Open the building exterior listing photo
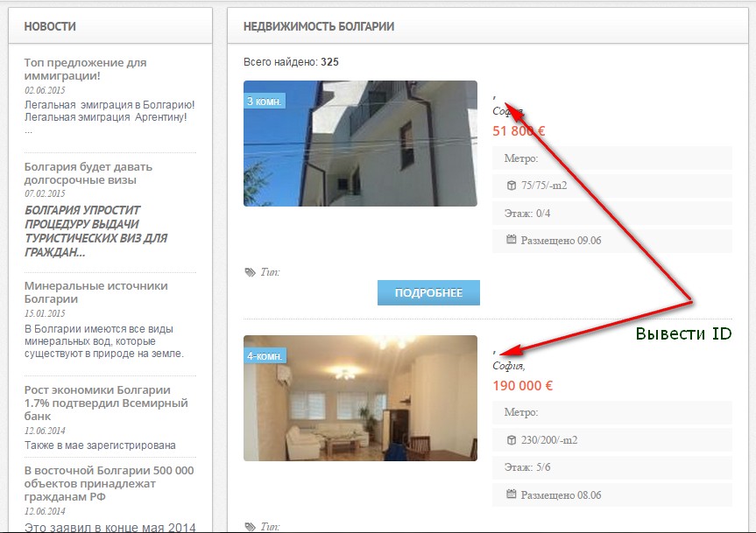 coord(360,144)
